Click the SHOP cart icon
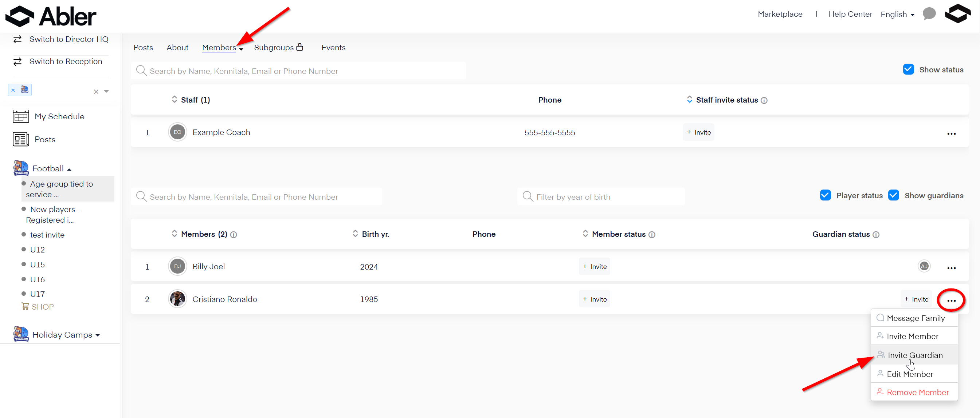The height and width of the screenshot is (418, 980). (x=25, y=306)
